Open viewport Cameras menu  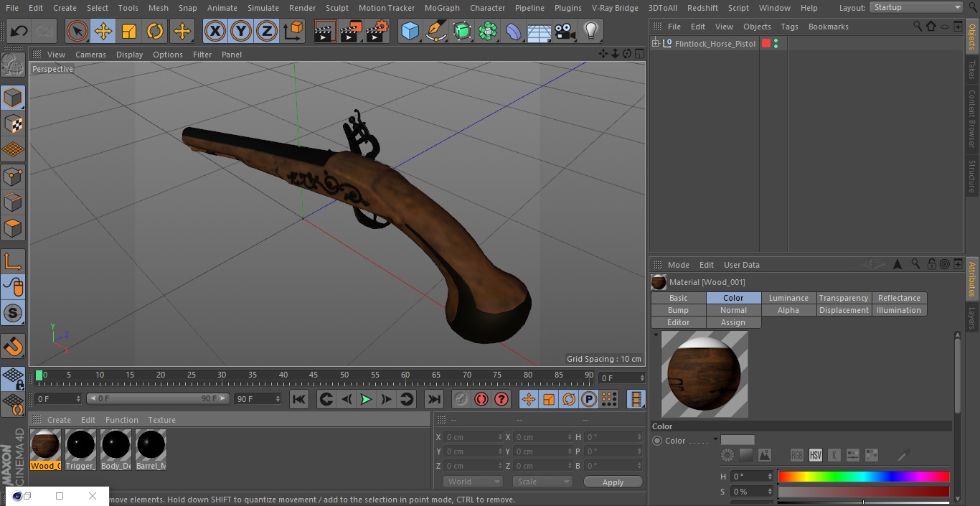90,55
